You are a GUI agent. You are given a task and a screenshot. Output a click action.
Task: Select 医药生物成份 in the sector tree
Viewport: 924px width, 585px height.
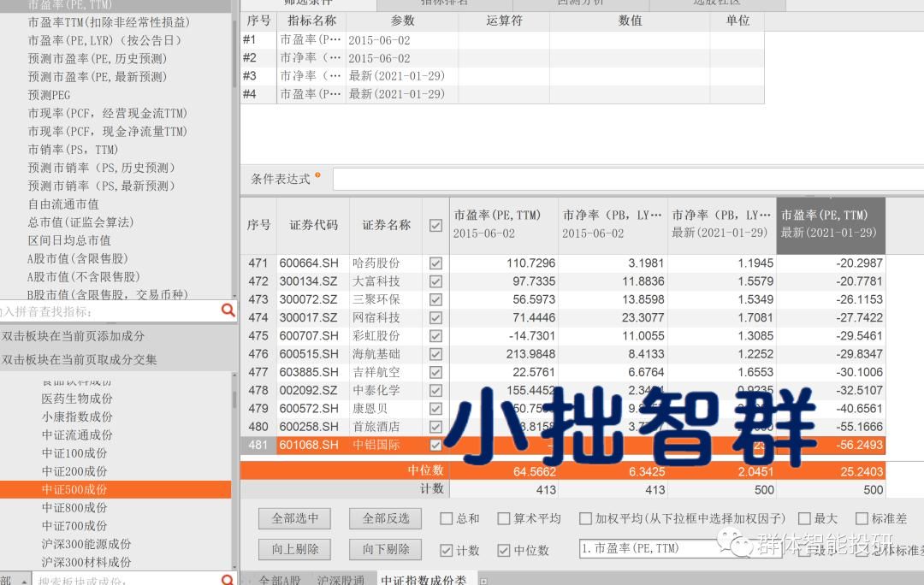[x=77, y=399]
